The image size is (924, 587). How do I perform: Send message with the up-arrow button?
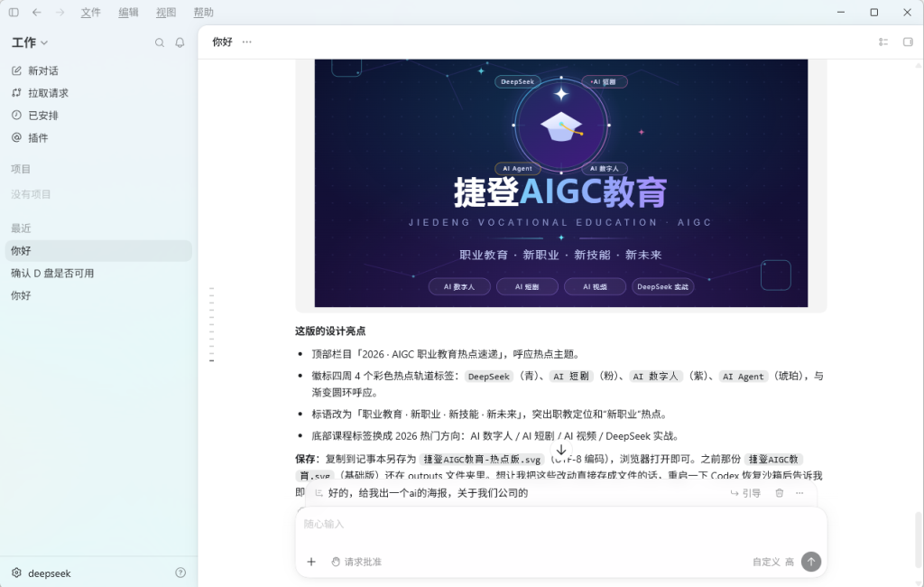(x=811, y=562)
